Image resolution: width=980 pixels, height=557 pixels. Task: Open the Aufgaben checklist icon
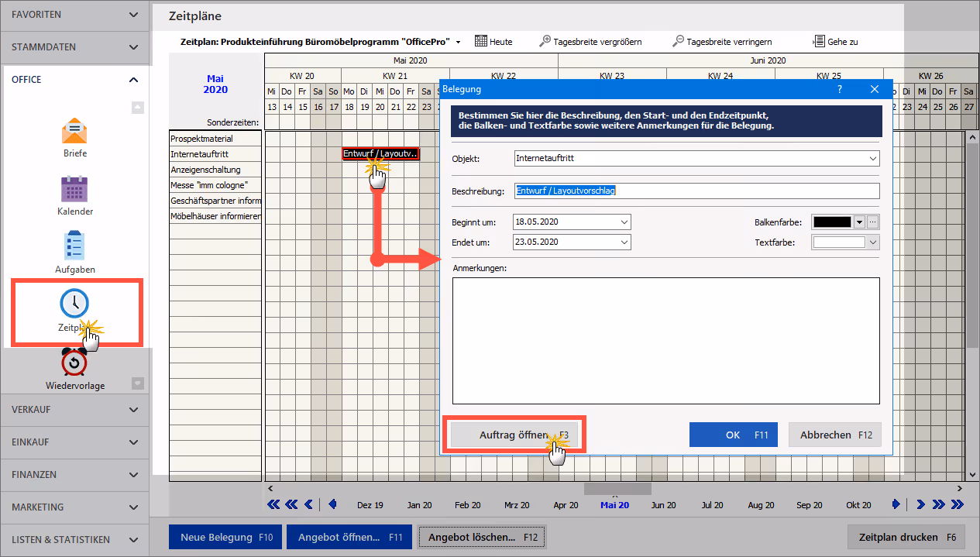pyautogui.click(x=75, y=246)
